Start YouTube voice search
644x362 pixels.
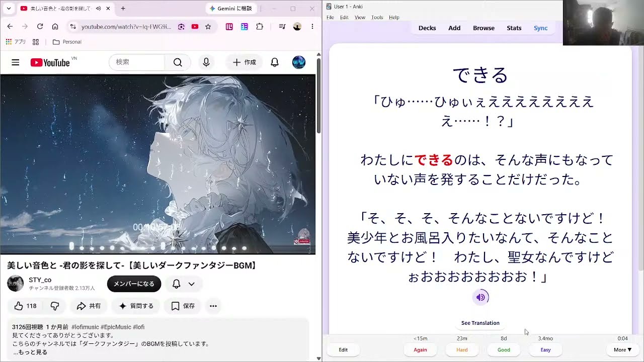pos(206,62)
